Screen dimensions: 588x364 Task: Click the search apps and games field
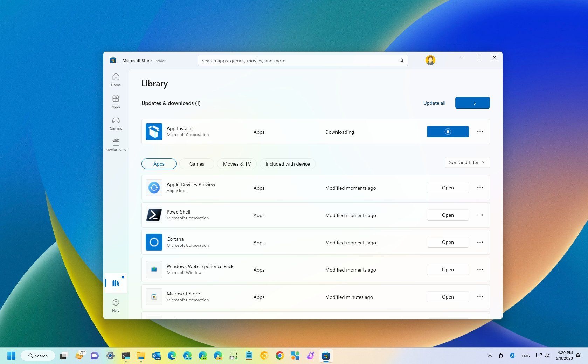301,60
